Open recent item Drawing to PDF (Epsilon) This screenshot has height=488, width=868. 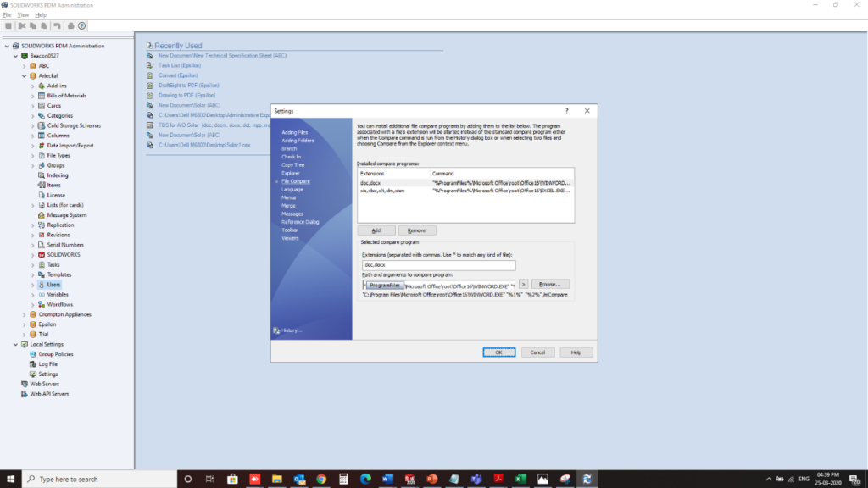[186, 96]
